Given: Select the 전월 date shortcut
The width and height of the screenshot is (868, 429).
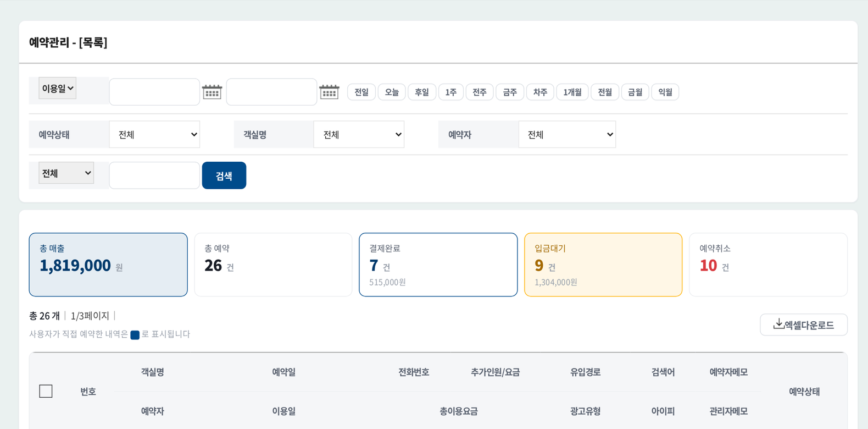Looking at the screenshot, I should point(605,92).
